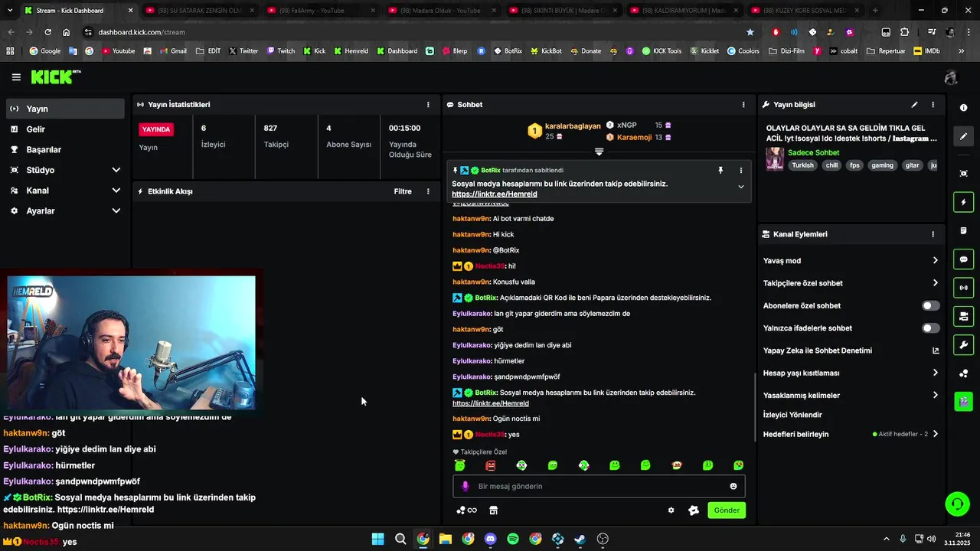Open the Sohbet panel three-dot menu
The width and height of the screenshot is (980, 551).
click(743, 105)
